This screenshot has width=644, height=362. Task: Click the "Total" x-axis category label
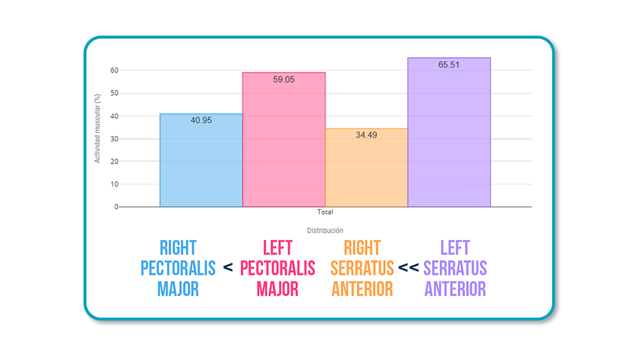coord(325,213)
